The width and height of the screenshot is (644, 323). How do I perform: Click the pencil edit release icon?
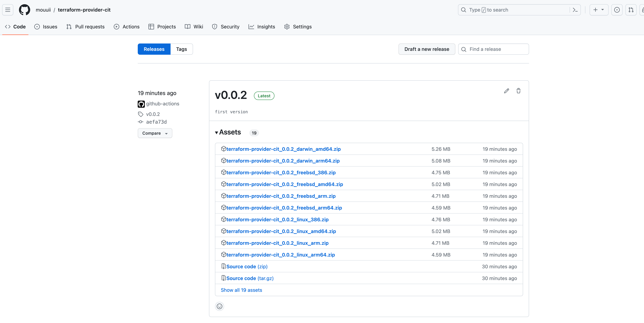(506, 91)
